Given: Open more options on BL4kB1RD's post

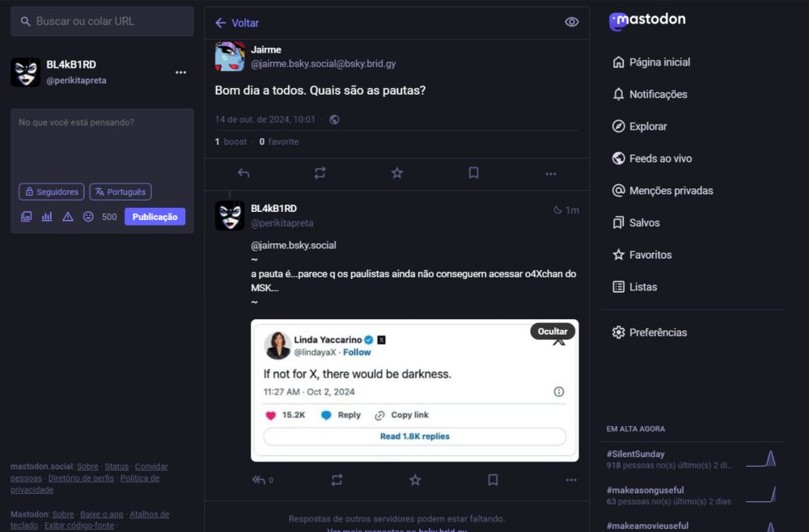Looking at the screenshot, I should [571, 480].
